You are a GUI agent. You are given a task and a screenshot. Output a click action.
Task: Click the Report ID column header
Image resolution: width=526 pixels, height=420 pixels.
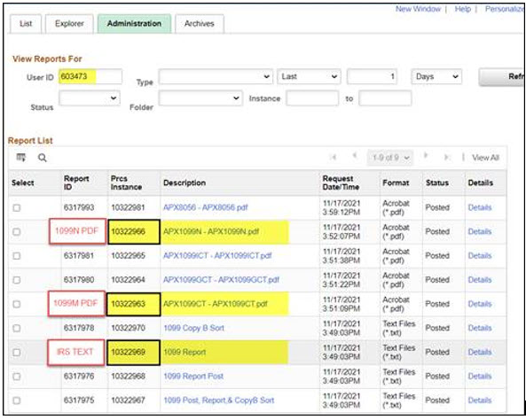tap(76, 183)
